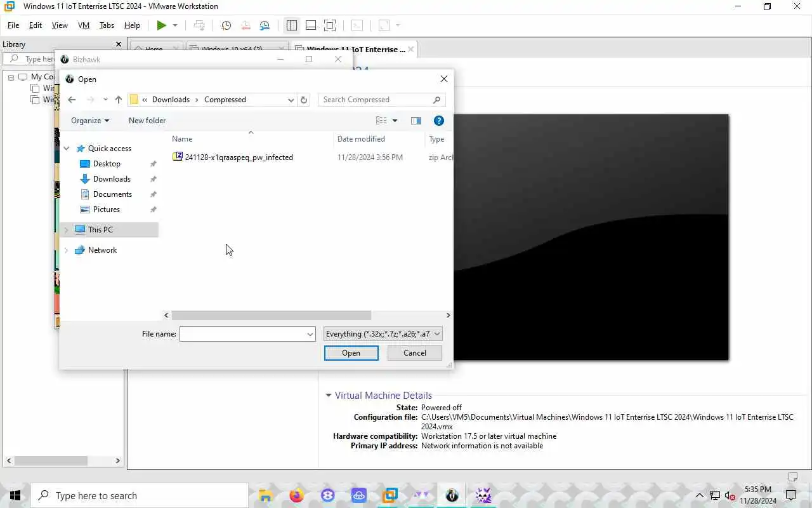The height and width of the screenshot is (508, 812).
Task: Click the Cancel button in the dialog
Action: 415,353
